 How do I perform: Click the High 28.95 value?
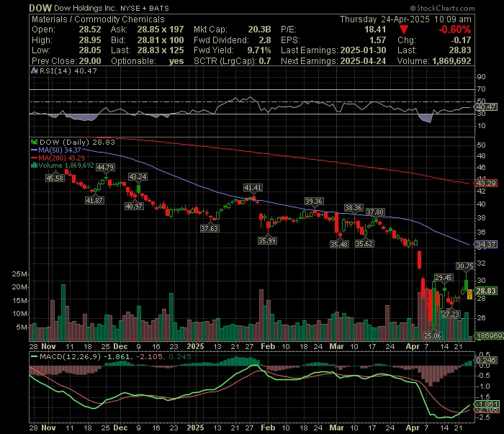tap(90, 40)
